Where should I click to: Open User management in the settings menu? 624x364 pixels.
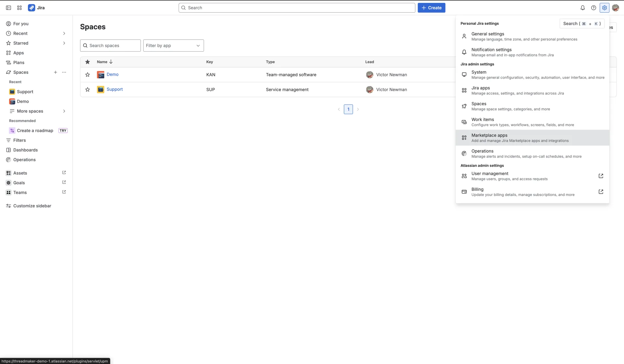(532, 176)
